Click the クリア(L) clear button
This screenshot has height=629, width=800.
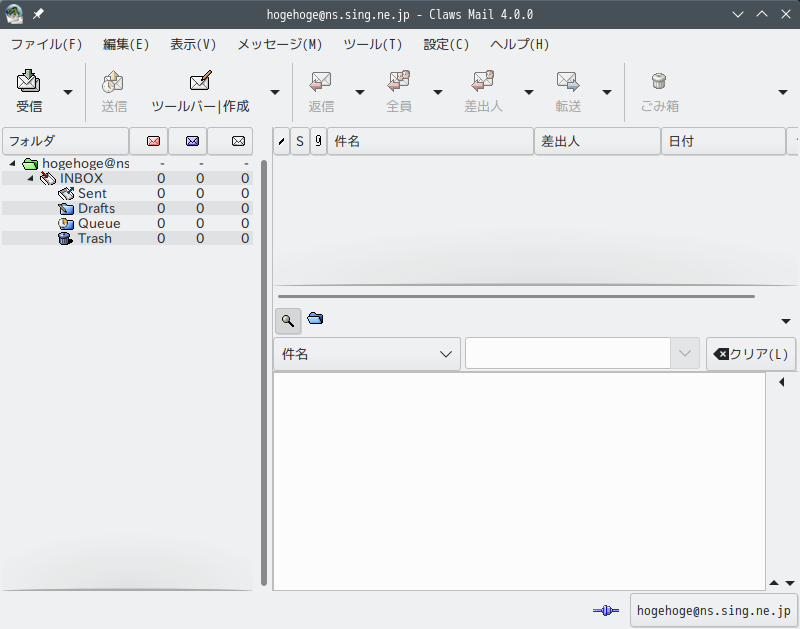click(751, 354)
